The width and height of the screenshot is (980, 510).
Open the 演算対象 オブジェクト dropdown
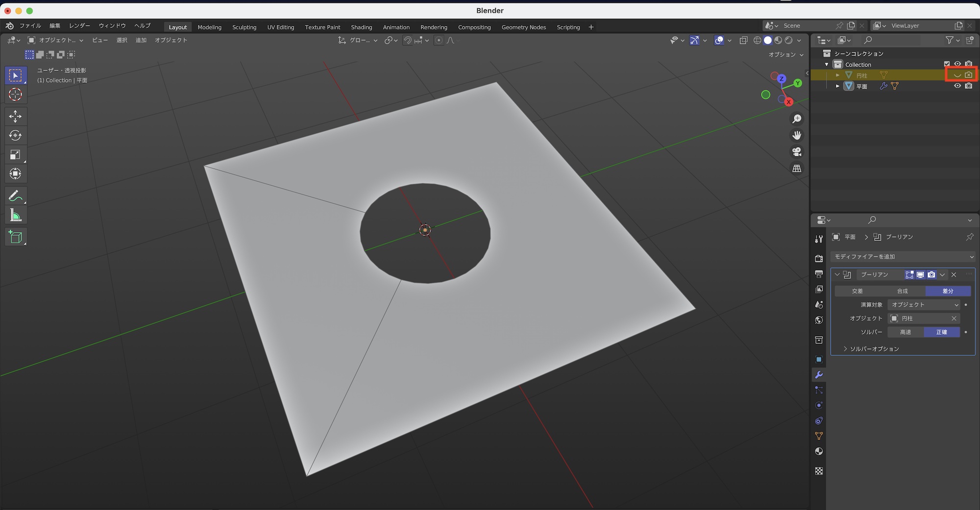click(924, 305)
